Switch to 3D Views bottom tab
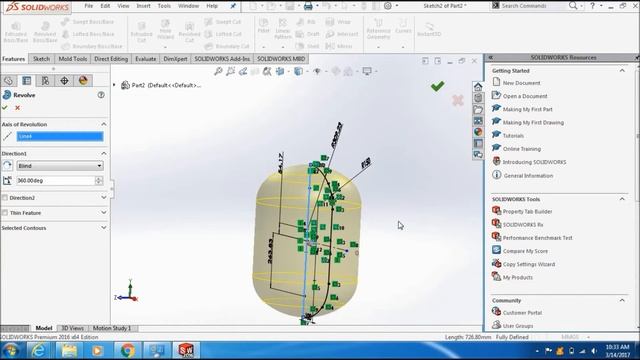 point(72,328)
